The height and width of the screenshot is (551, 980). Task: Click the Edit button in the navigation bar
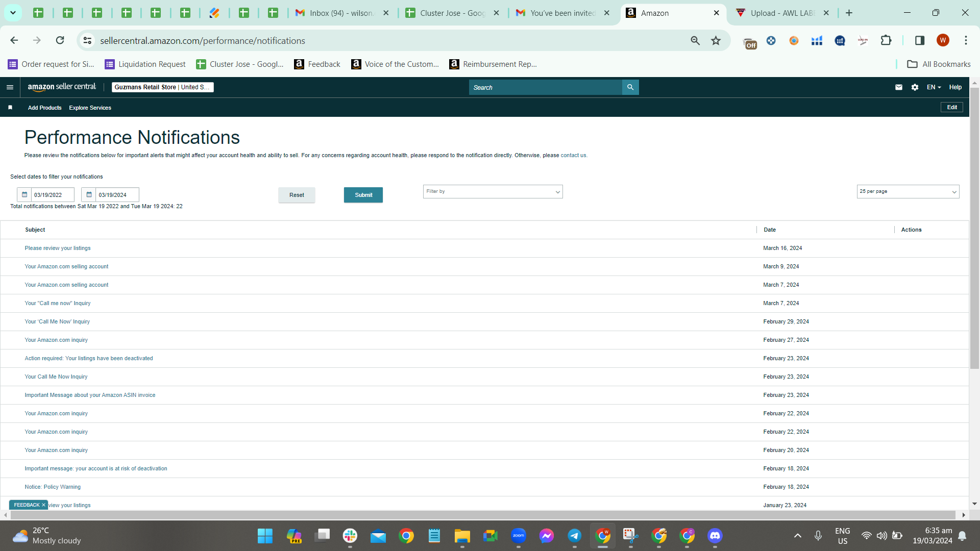tap(952, 107)
